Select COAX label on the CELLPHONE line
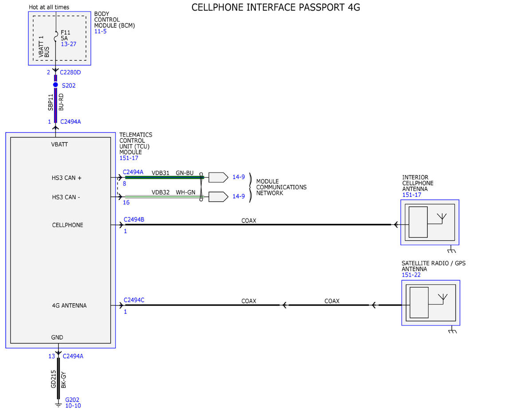 pyautogui.click(x=249, y=220)
